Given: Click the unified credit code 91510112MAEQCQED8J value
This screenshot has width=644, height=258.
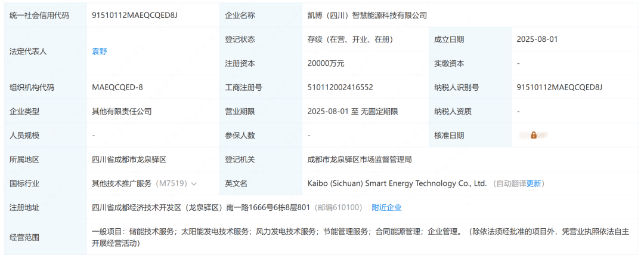Looking at the screenshot, I should [x=135, y=15].
